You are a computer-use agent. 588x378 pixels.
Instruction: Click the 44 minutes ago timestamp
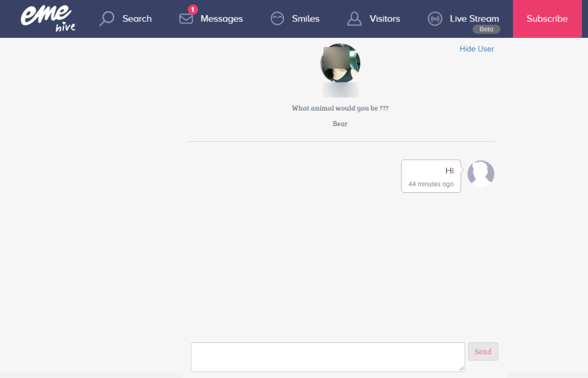(x=431, y=184)
